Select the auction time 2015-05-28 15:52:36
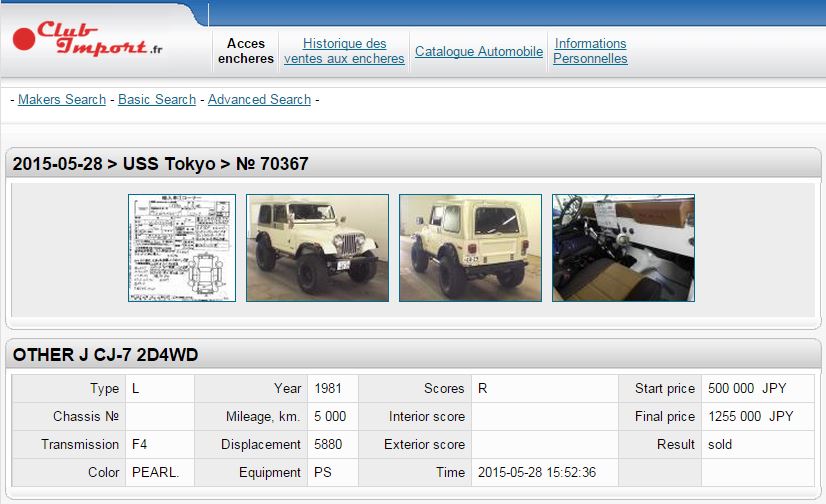826x504 pixels. point(537,472)
